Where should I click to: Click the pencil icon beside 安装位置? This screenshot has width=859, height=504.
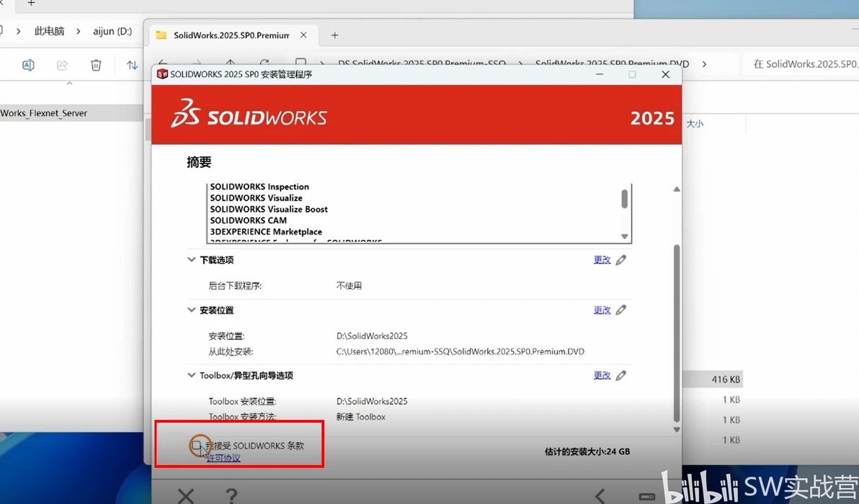coord(620,310)
